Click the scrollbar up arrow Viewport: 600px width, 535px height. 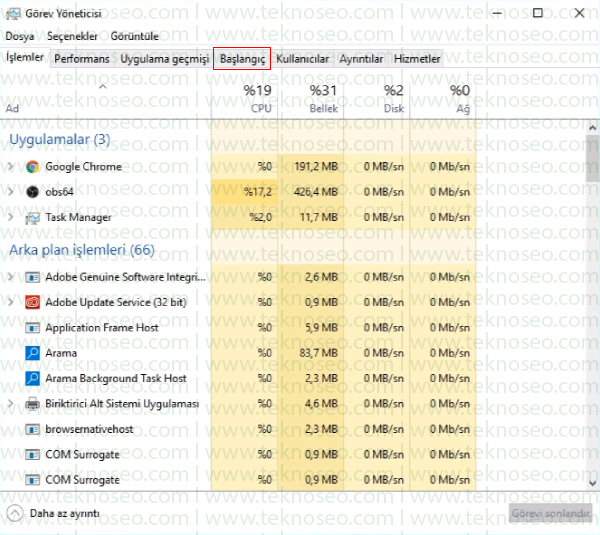(593, 128)
